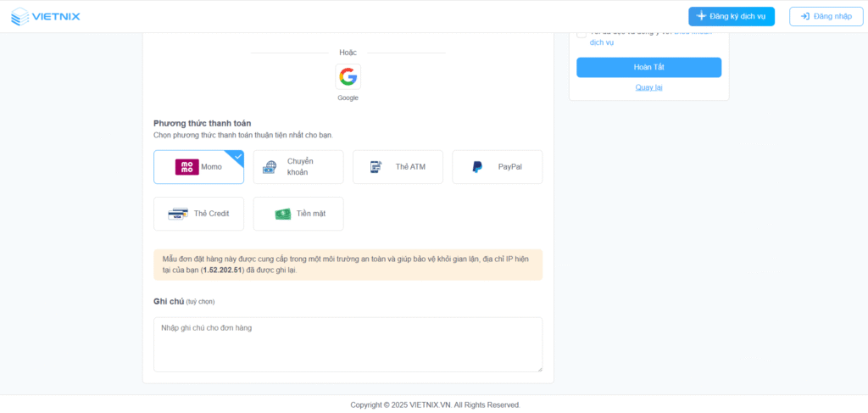Click the Vietnix logo in the header

point(46,16)
